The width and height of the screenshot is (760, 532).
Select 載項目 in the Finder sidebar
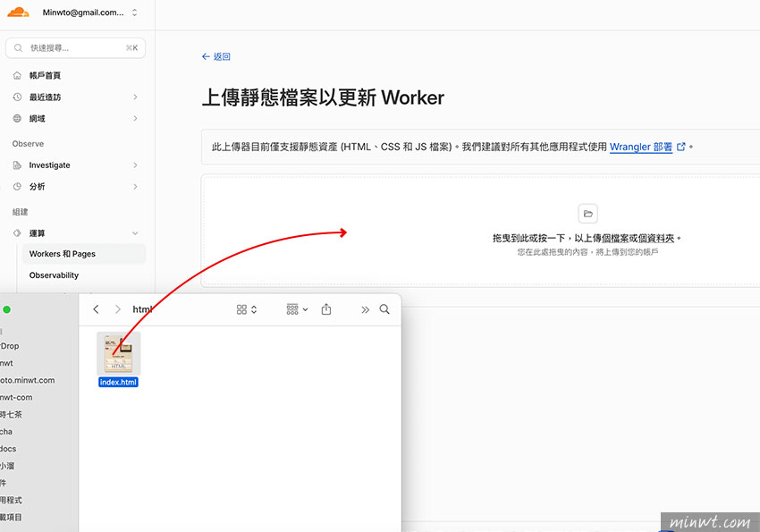(11, 517)
